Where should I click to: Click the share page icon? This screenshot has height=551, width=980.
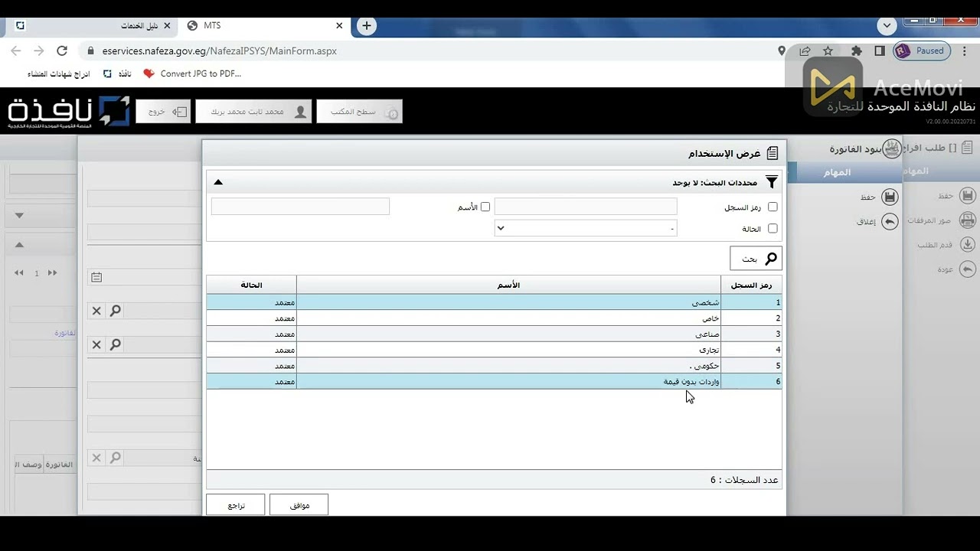[805, 51]
